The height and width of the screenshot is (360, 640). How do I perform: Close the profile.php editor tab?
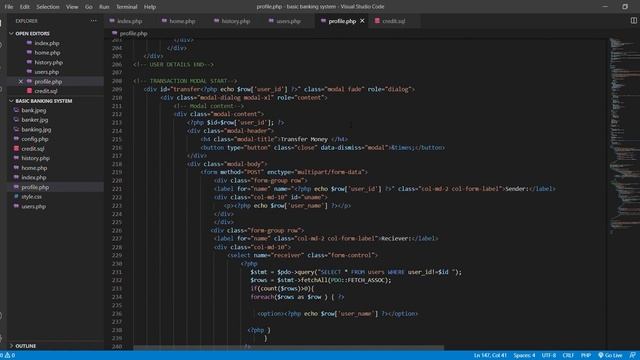pyautogui.click(x=362, y=21)
